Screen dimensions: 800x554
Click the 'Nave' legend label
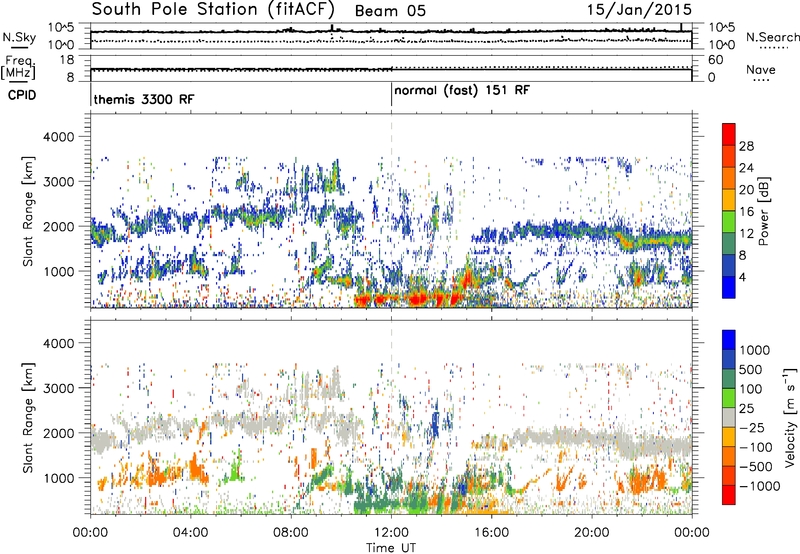pos(760,69)
